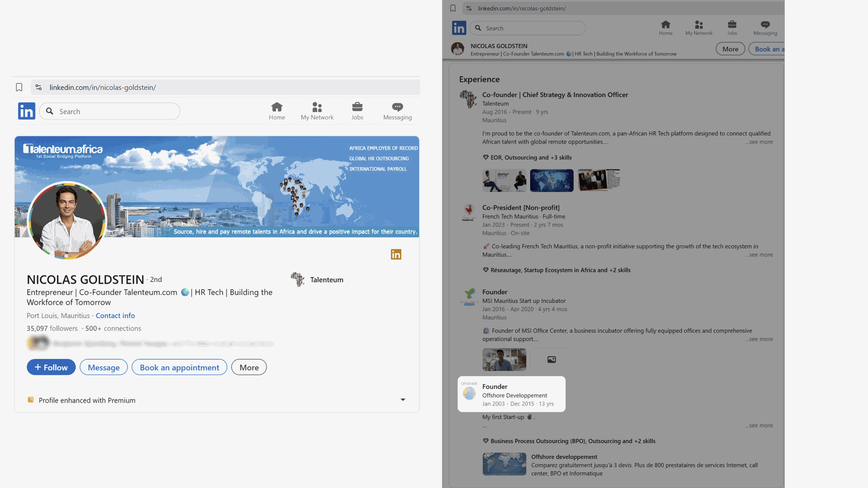
Task: Click the Premium badge icon next to Profile enhanced
Action: click(x=31, y=400)
